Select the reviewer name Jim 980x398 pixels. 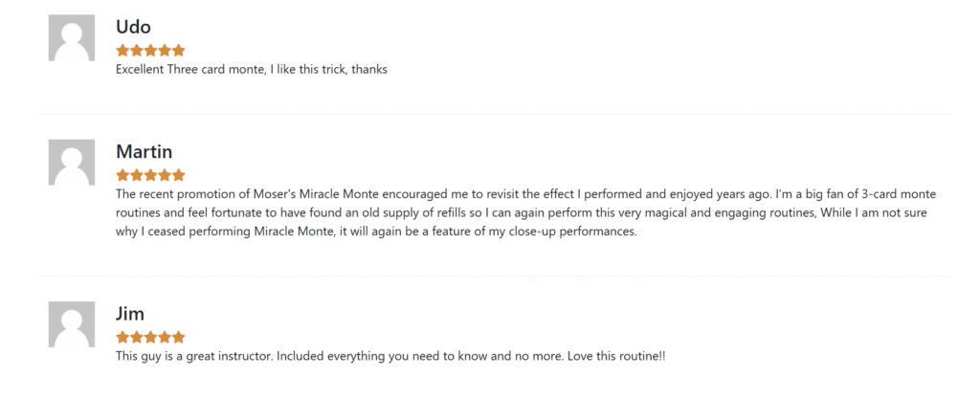click(130, 314)
